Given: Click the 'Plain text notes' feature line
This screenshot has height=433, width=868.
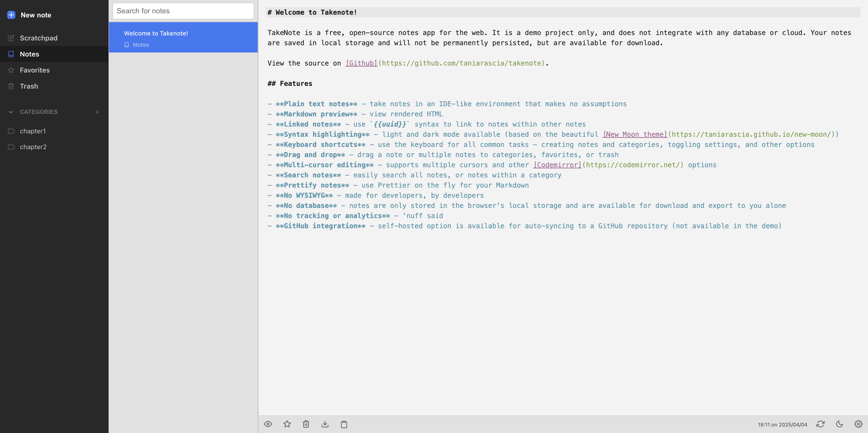Looking at the screenshot, I should (447, 104).
